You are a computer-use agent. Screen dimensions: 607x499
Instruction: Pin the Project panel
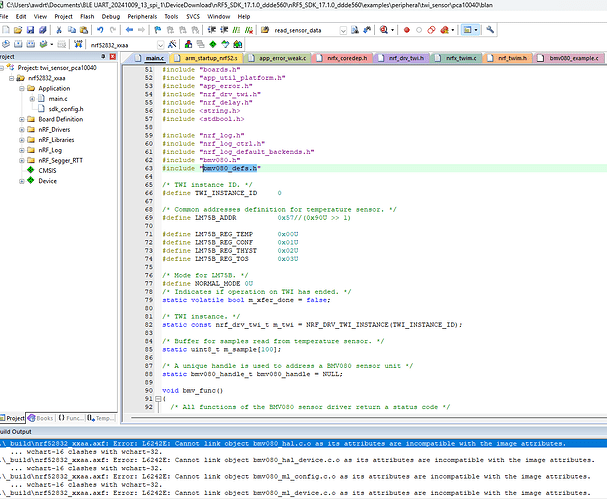point(103,57)
